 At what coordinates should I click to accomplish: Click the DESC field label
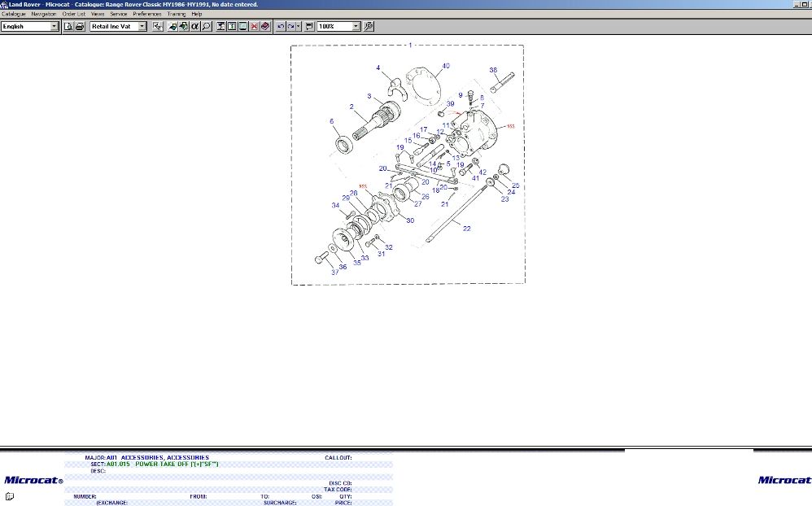[98, 471]
